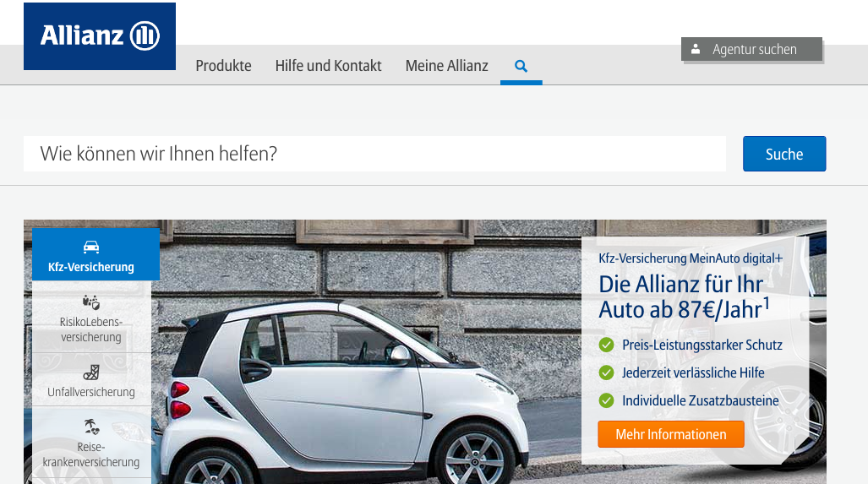The image size is (868, 484).
Task: Click the Allianz logo
Action: (x=100, y=36)
